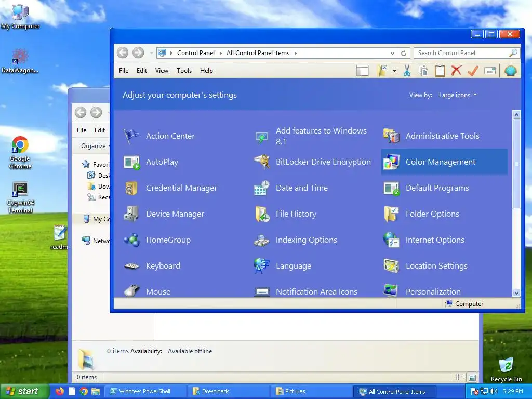Open the View by Large icons dropdown
Screen dimensions: 532x399
458,95
